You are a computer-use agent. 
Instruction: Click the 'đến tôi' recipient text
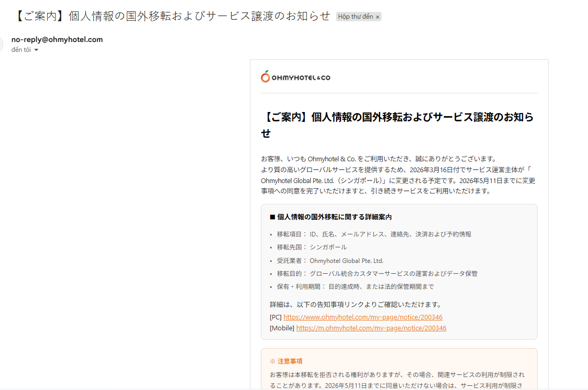click(21, 49)
